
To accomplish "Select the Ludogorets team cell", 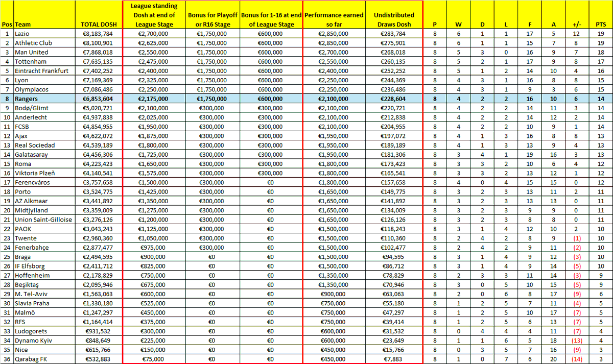I will click(44, 331).
